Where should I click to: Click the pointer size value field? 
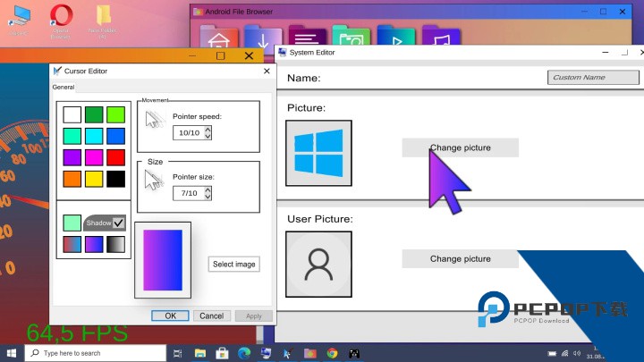[x=189, y=193]
